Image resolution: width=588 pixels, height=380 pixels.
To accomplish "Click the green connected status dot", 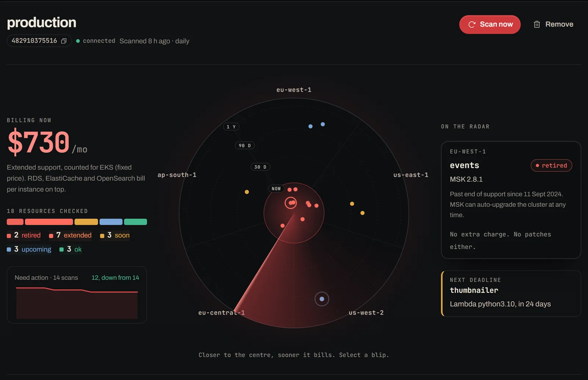I will click(x=78, y=41).
